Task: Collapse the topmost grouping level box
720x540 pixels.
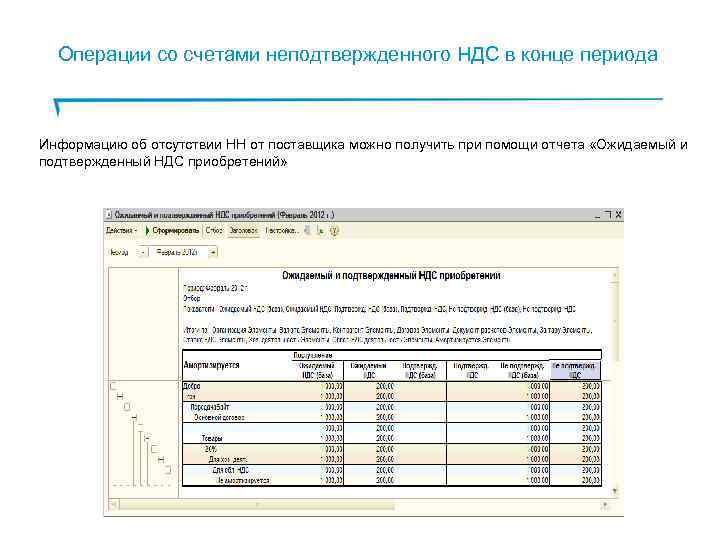Action: pos(113,386)
